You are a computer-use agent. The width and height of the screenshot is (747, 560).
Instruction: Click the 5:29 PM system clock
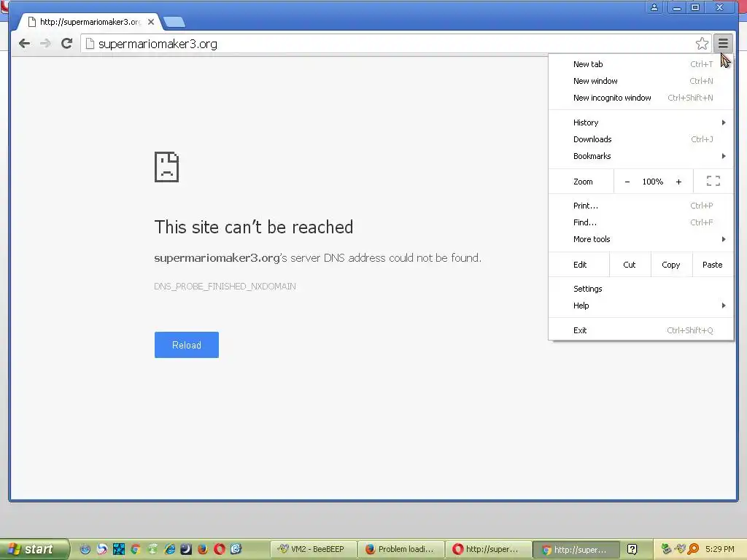[720, 549]
